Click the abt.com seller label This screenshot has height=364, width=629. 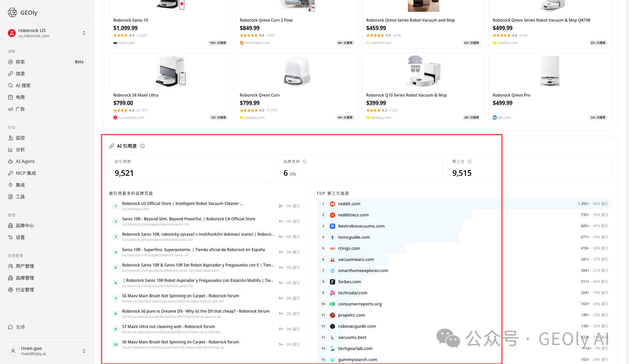[504, 118]
